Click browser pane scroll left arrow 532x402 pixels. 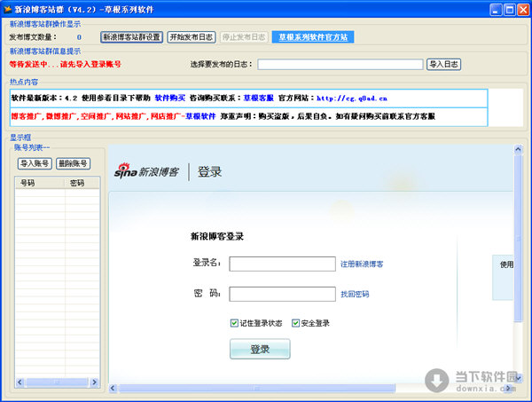coord(113,388)
